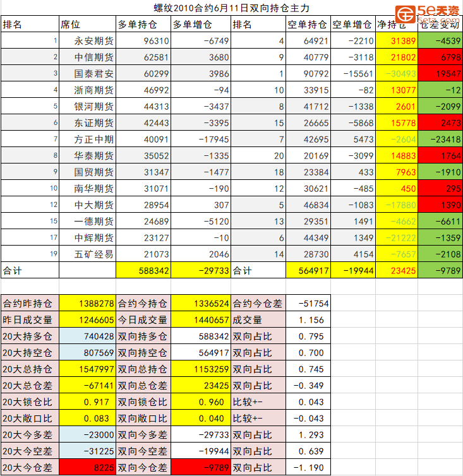Click the 五矿经易 seat cell
This screenshot has width=463, height=476.
point(88,254)
